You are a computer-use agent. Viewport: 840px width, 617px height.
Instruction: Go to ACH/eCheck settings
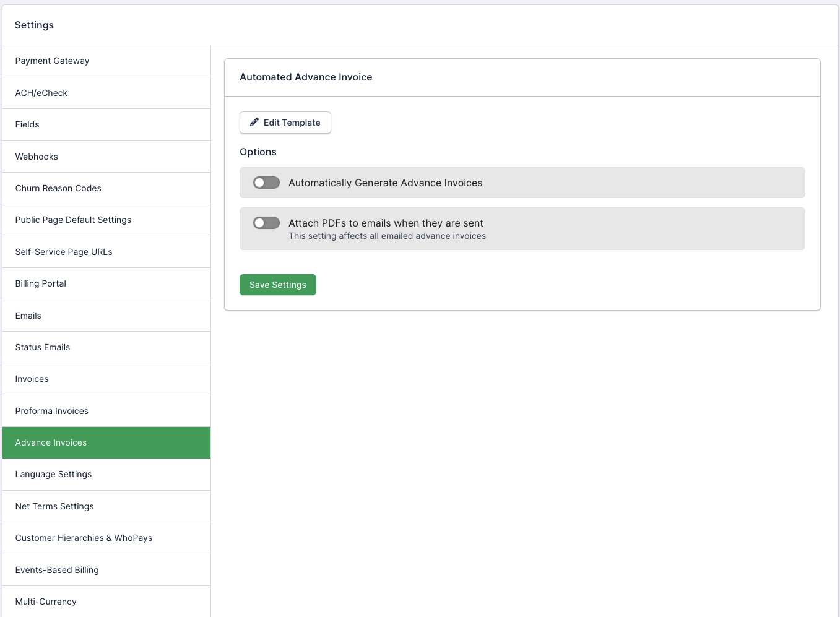(41, 93)
